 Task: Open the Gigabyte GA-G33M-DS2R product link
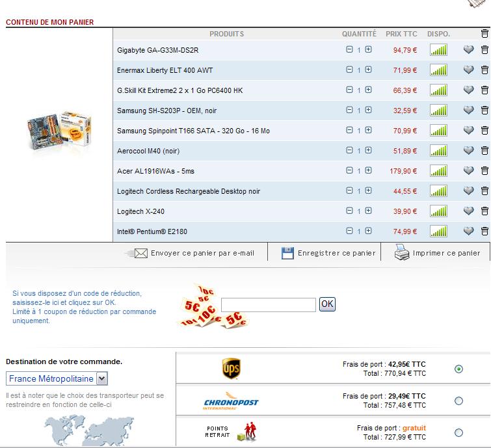[157, 50]
